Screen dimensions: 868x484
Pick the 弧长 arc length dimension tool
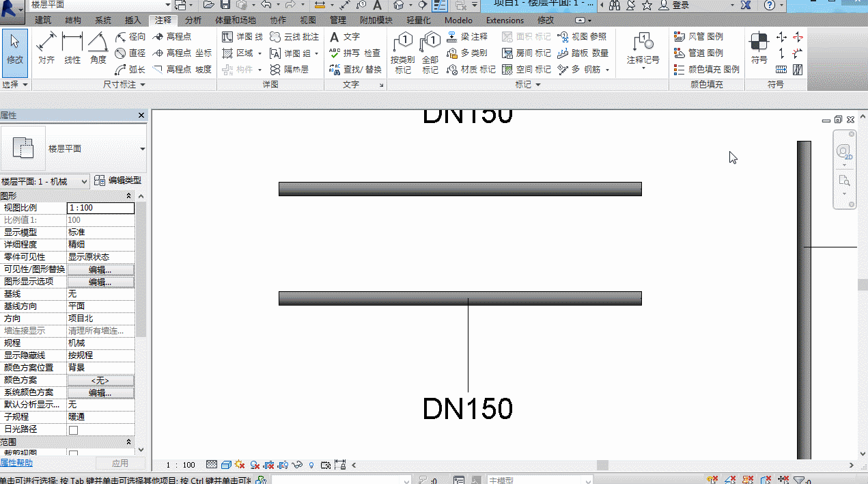130,69
